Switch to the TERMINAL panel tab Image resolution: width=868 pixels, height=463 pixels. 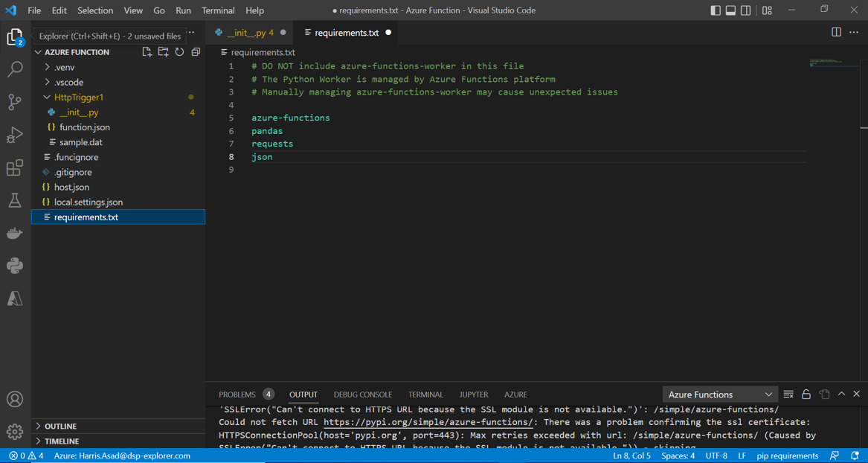pos(425,395)
